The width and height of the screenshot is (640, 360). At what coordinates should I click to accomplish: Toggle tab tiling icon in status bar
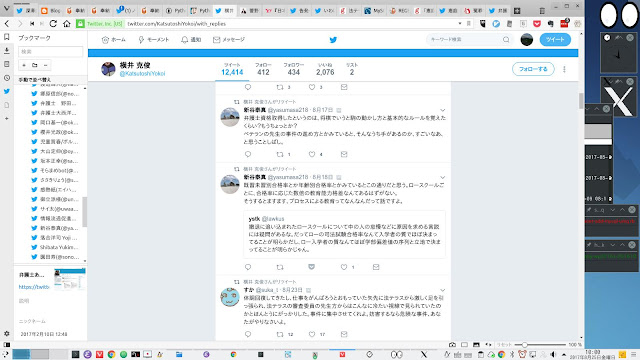(464, 345)
